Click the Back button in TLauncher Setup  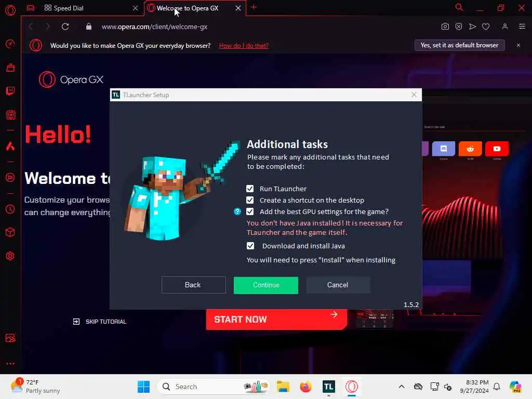193,285
